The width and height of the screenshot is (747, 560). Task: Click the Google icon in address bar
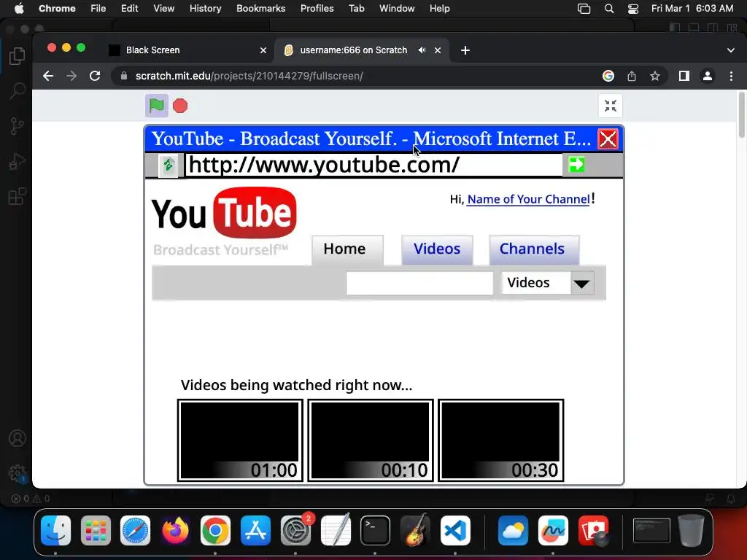click(608, 76)
